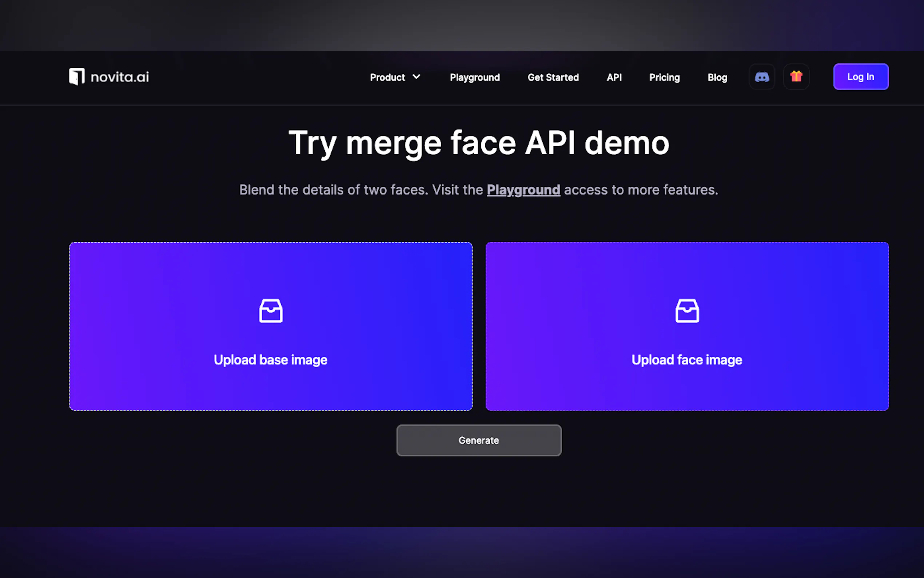Open the Pricing page

click(x=664, y=77)
